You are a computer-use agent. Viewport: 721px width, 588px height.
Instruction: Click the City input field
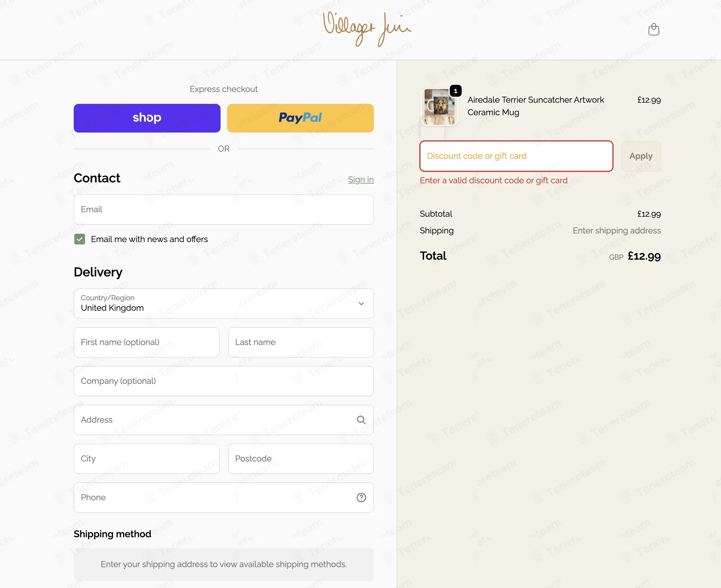click(147, 459)
